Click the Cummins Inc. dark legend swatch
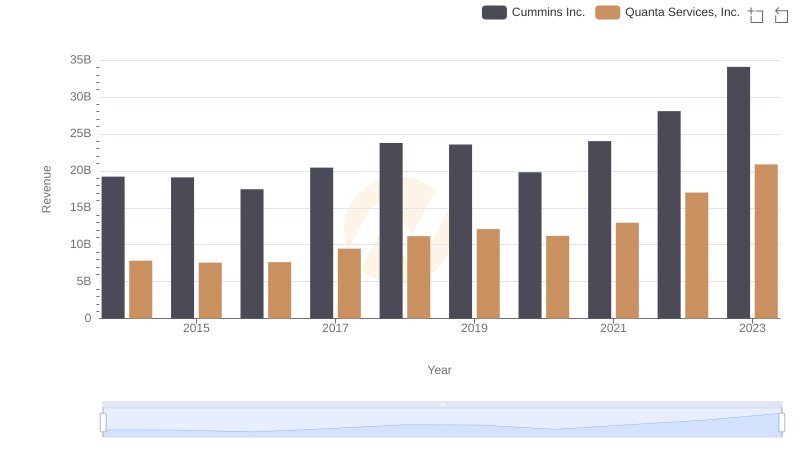Viewport: 800px width, 461px height. tap(494, 12)
